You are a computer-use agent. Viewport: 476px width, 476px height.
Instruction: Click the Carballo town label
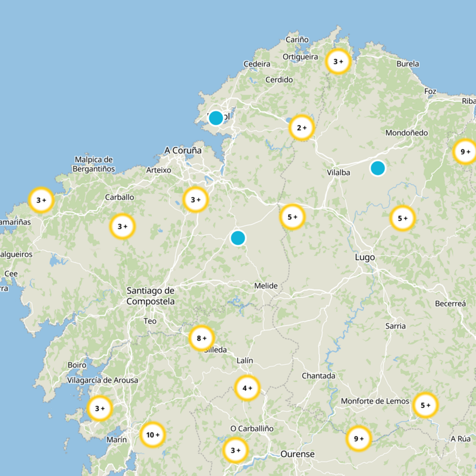(x=120, y=198)
